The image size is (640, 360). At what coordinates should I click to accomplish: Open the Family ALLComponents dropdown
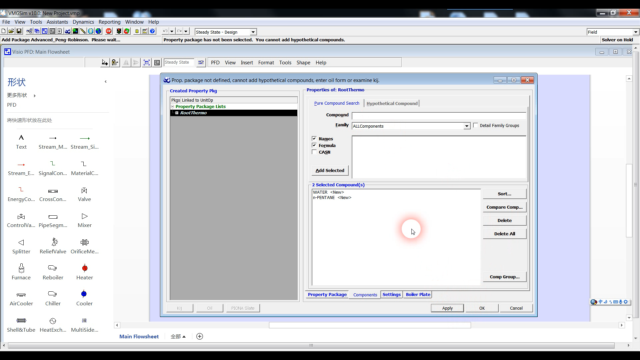[466, 126]
